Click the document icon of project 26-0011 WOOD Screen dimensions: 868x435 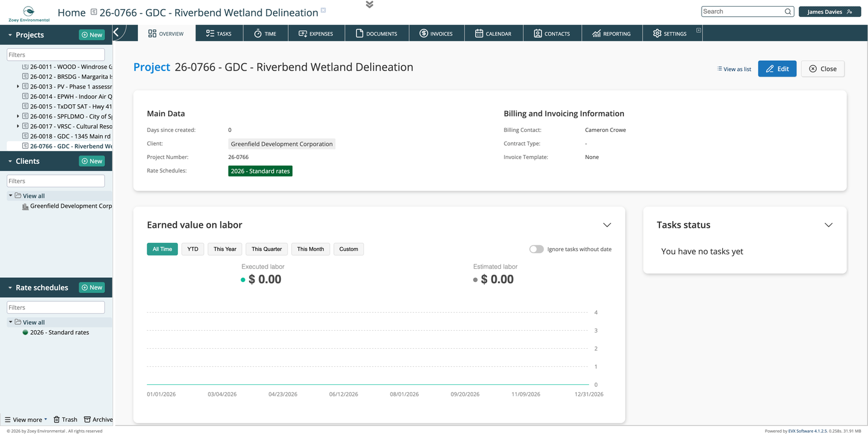tap(25, 67)
